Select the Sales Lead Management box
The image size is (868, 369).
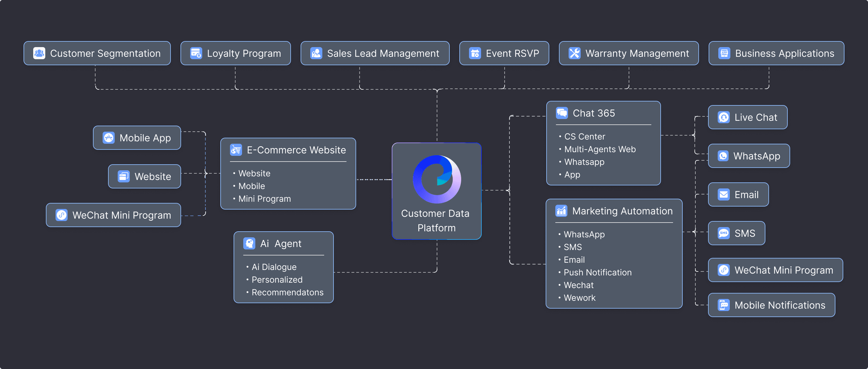tap(375, 53)
